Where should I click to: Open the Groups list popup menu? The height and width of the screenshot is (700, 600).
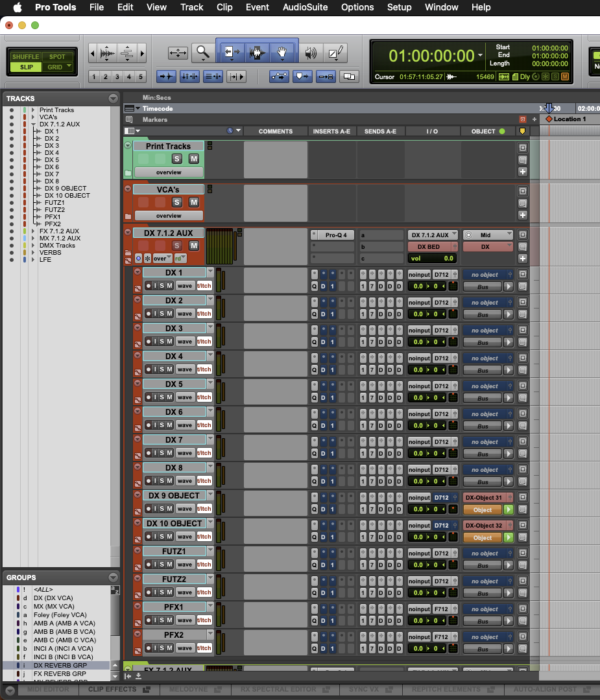tap(113, 577)
